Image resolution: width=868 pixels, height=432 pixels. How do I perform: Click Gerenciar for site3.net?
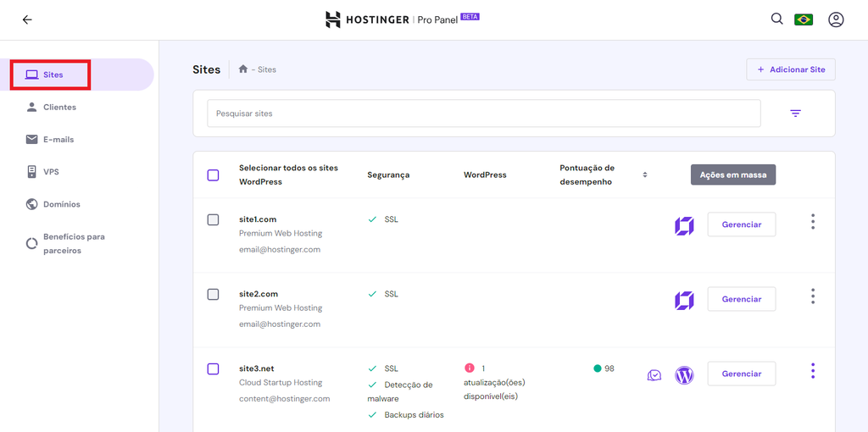741,374
